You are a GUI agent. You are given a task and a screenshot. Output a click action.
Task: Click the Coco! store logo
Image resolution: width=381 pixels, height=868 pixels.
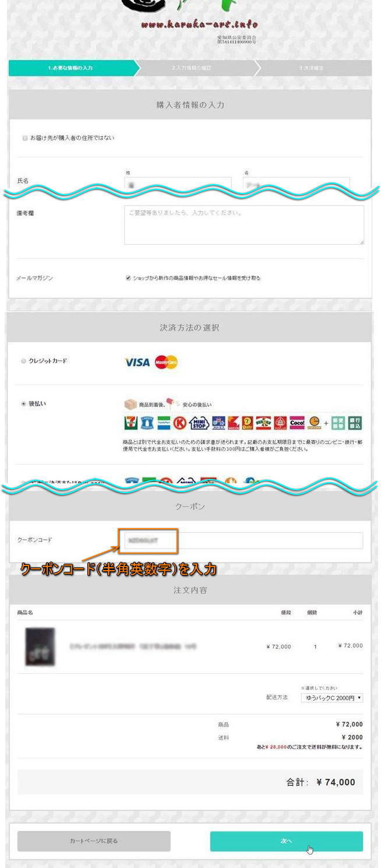pos(297,423)
